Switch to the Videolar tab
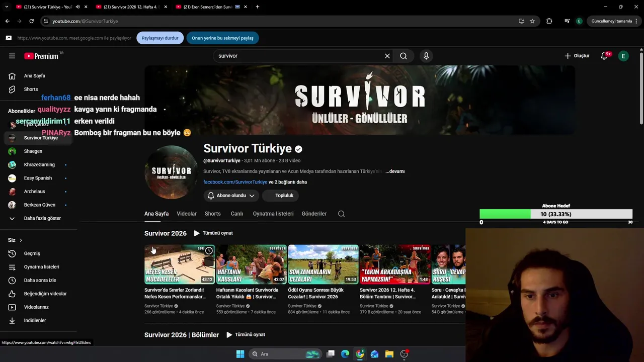Viewport: 644px width, 362px height. 187,214
